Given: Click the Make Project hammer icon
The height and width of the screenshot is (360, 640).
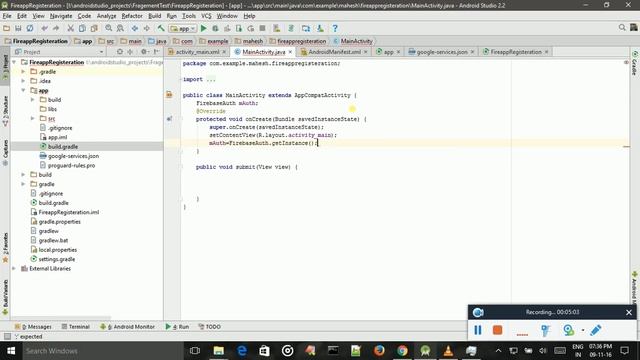Looking at the screenshot, I should point(161,28).
